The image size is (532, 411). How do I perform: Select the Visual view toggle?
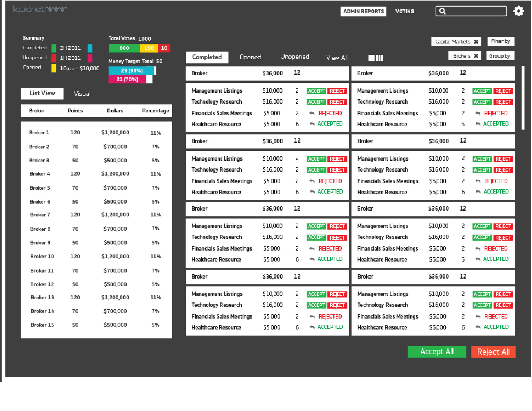click(x=82, y=94)
